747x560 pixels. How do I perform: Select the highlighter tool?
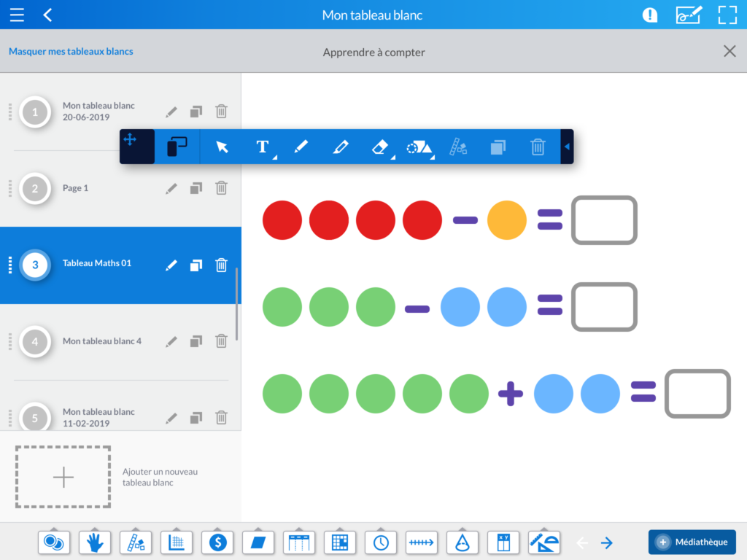coord(340,147)
